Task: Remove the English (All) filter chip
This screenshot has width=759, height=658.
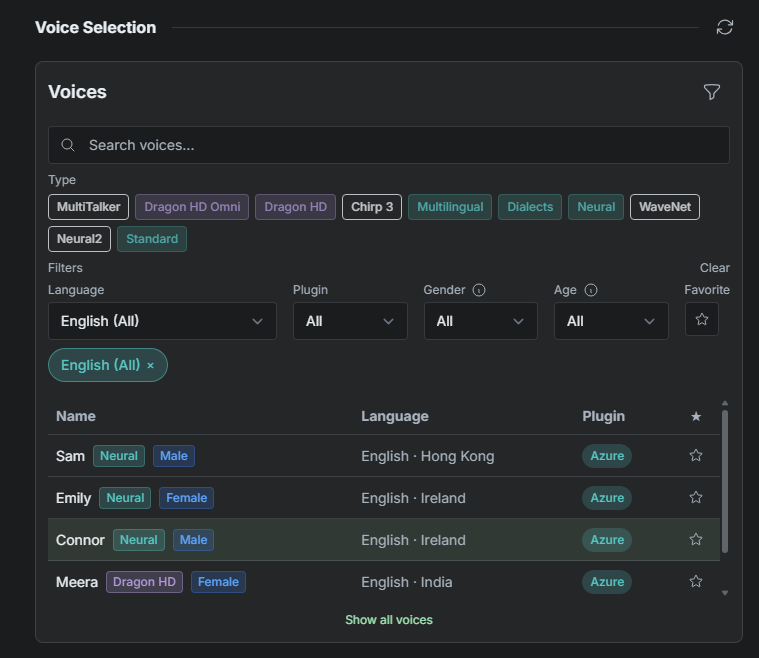Action: [151, 366]
